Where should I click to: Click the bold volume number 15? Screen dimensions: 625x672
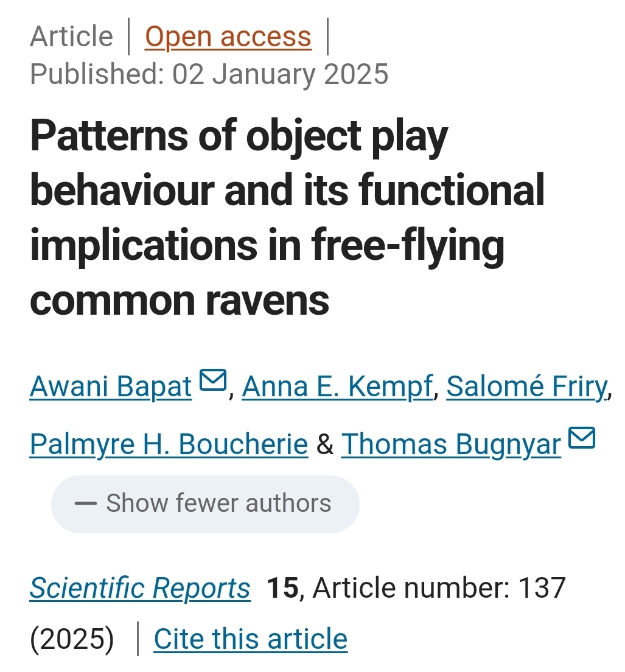(x=282, y=588)
